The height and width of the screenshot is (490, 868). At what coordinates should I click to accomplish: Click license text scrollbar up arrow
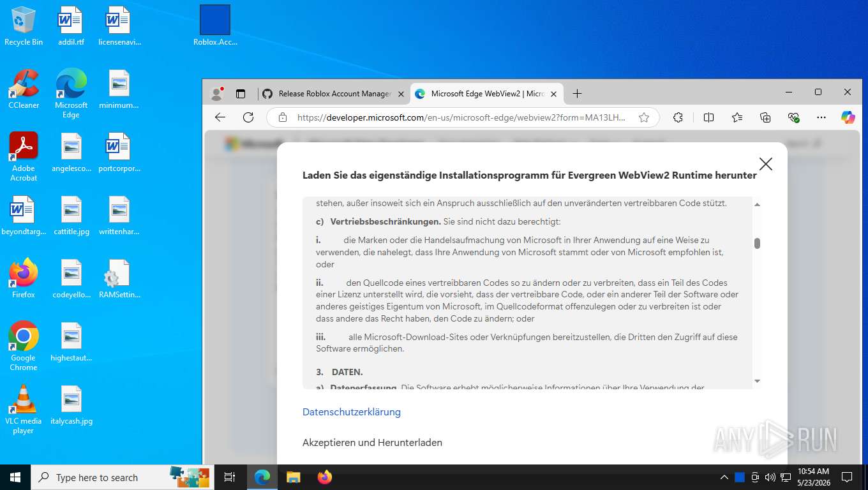coord(757,205)
